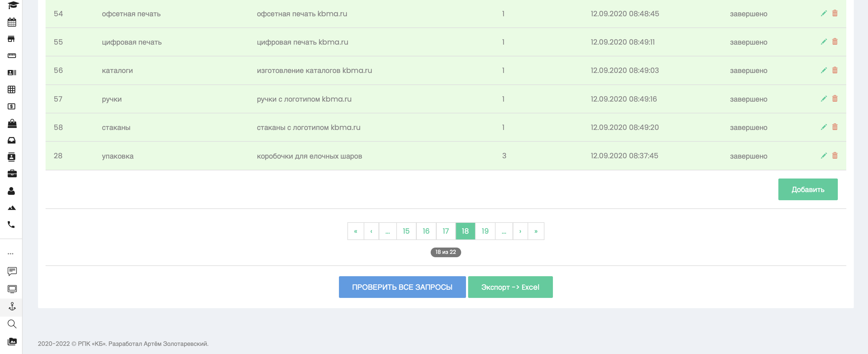Jump to first page with « button
Image resolution: width=868 pixels, height=354 pixels.
[x=356, y=231]
